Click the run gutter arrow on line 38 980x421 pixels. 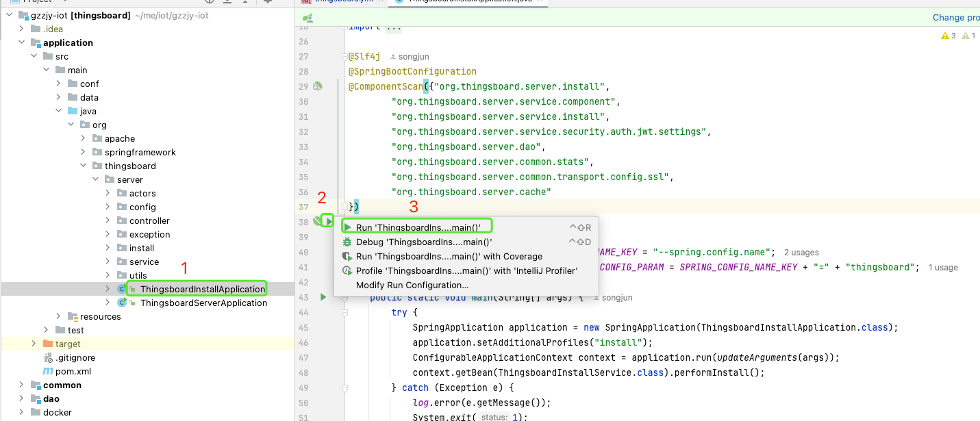pyautogui.click(x=329, y=221)
